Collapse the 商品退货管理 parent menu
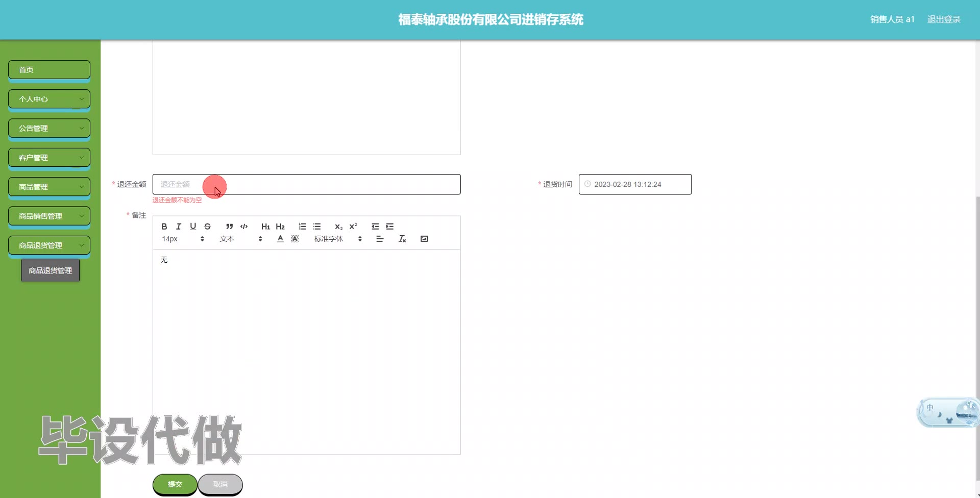Viewport: 980px width, 498px height. (x=49, y=245)
